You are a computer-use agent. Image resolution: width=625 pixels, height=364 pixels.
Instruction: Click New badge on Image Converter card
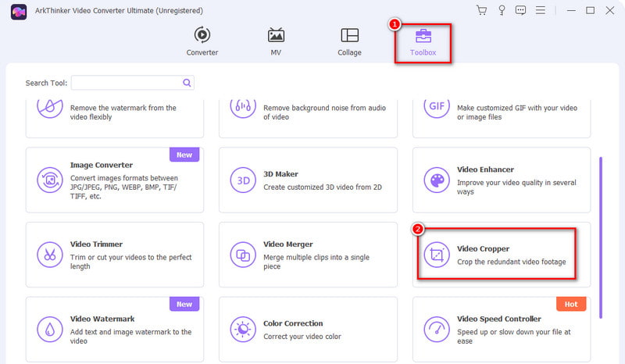pos(184,155)
